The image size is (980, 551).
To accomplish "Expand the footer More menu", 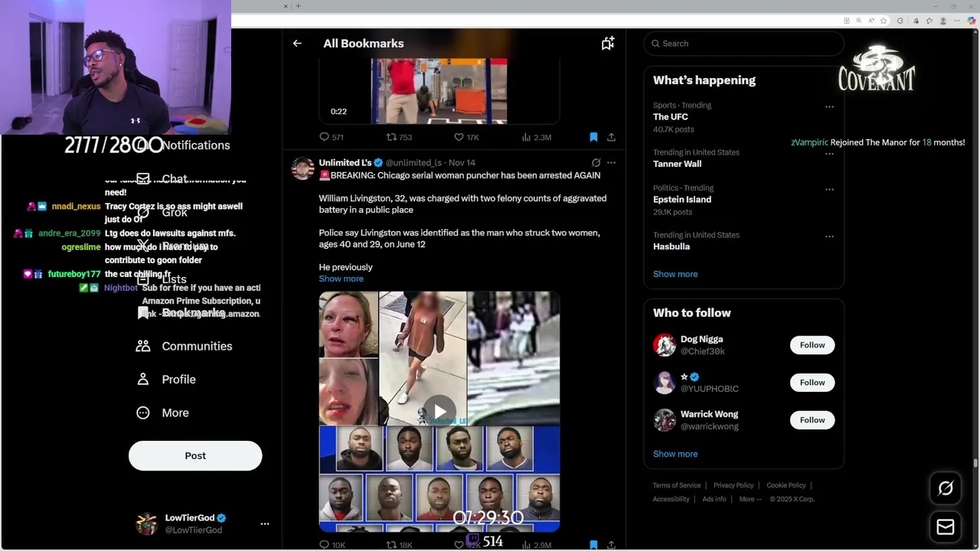I will (x=750, y=499).
